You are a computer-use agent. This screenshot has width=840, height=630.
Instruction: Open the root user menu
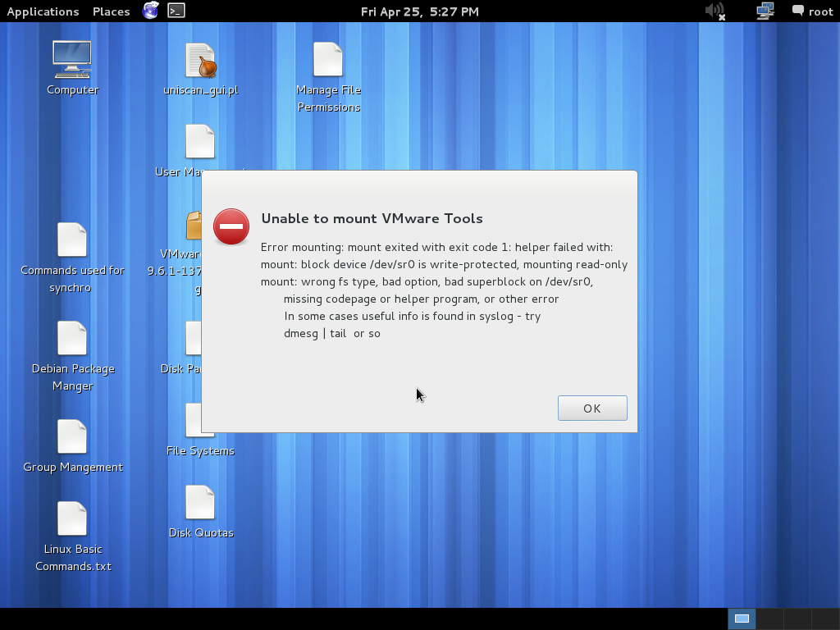pos(813,11)
